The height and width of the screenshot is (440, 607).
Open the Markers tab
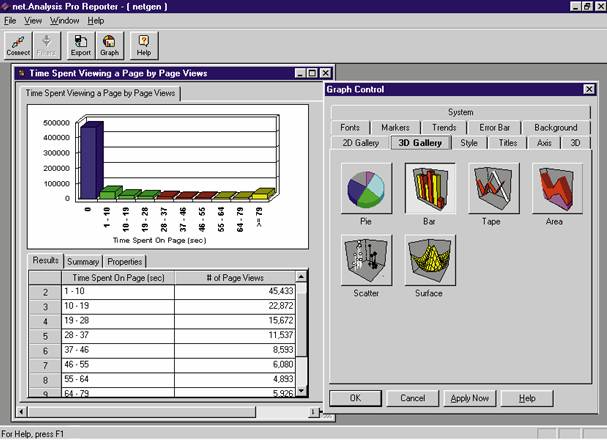tap(395, 127)
